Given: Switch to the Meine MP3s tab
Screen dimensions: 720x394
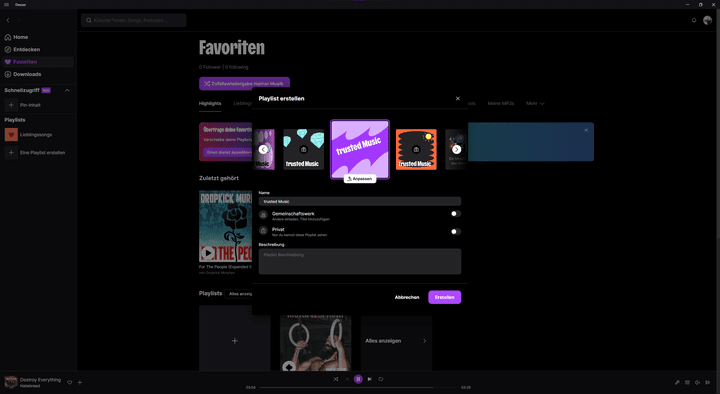Looking at the screenshot, I should click(501, 104).
